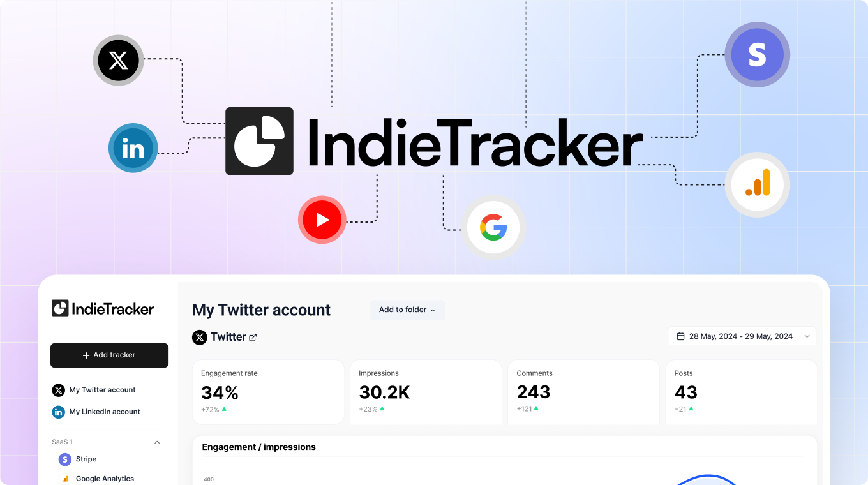This screenshot has width=868, height=485.
Task: Click the X (Twitter) logo circle
Action: coord(118,61)
